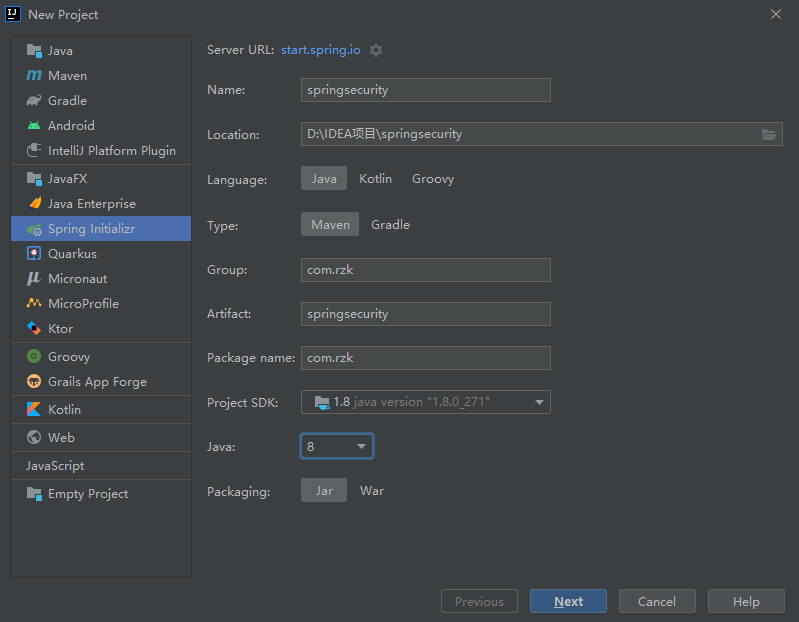This screenshot has height=622, width=799.
Task: Select the Quarkus icon in project list
Action: pyautogui.click(x=34, y=254)
